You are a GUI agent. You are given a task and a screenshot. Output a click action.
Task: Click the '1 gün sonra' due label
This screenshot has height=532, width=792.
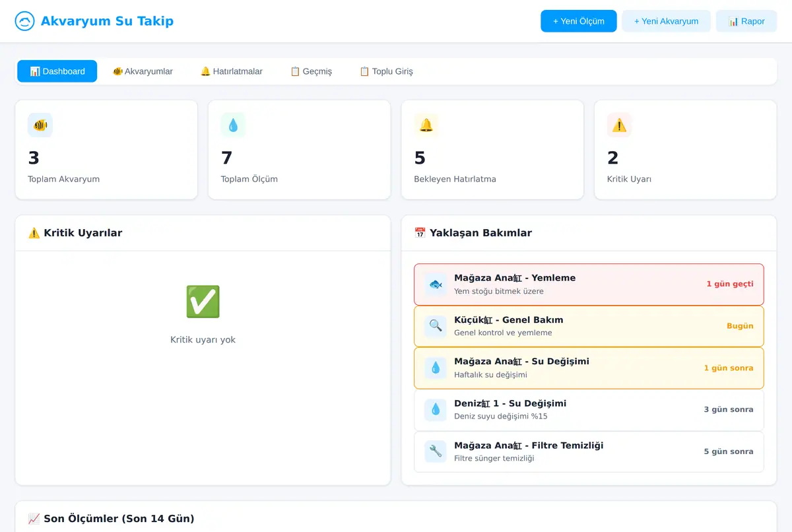click(x=729, y=368)
